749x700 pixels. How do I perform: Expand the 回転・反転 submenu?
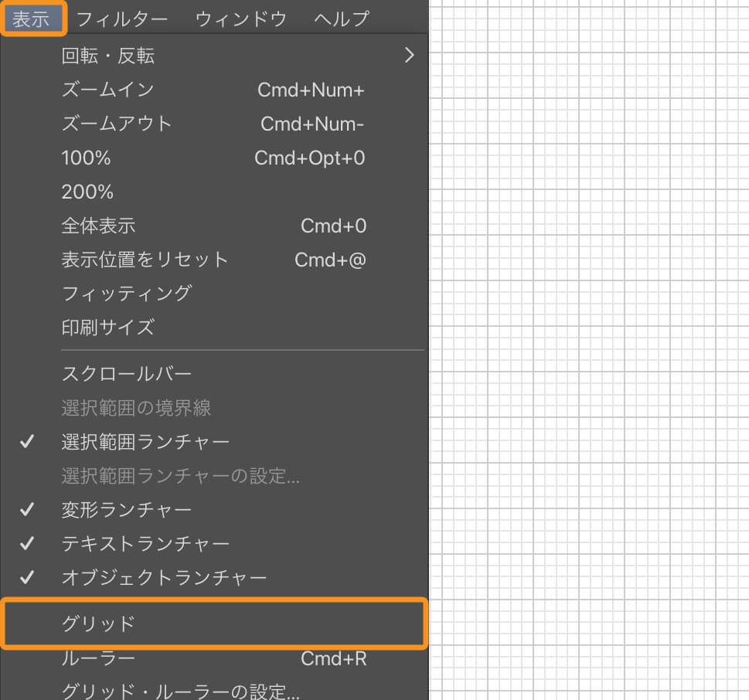point(108,55)
